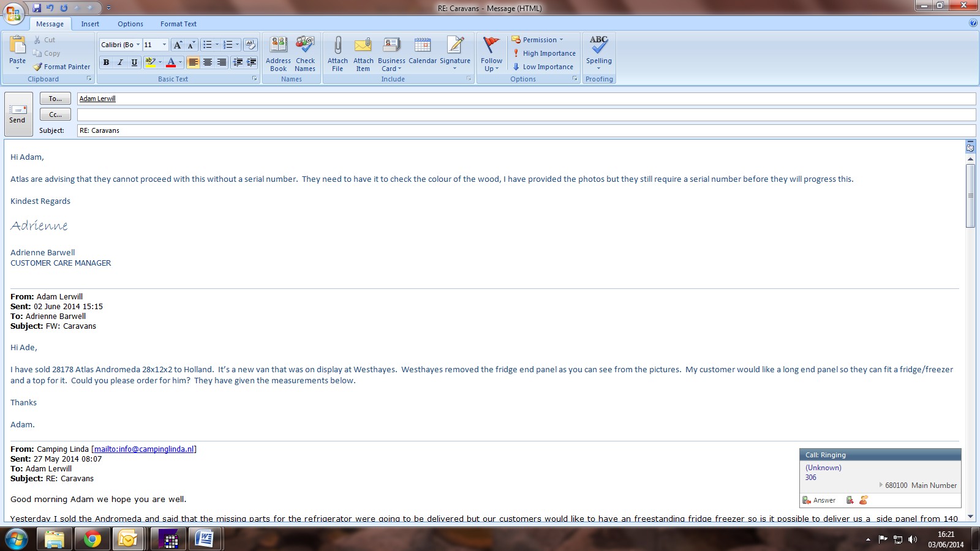Send the email message
The height and width of the screenshot is (551, 980).
point(18,114)
